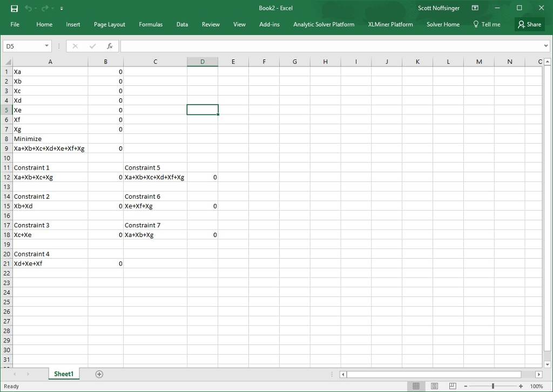
Task: Click the Insert Function fx icon
Action: click(110, 46)
